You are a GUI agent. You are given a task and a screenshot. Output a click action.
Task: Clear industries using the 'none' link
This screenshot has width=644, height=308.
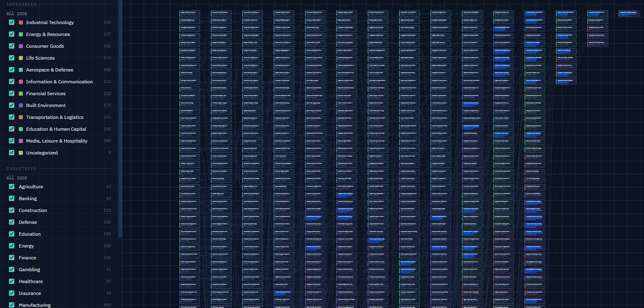(22, 177)
